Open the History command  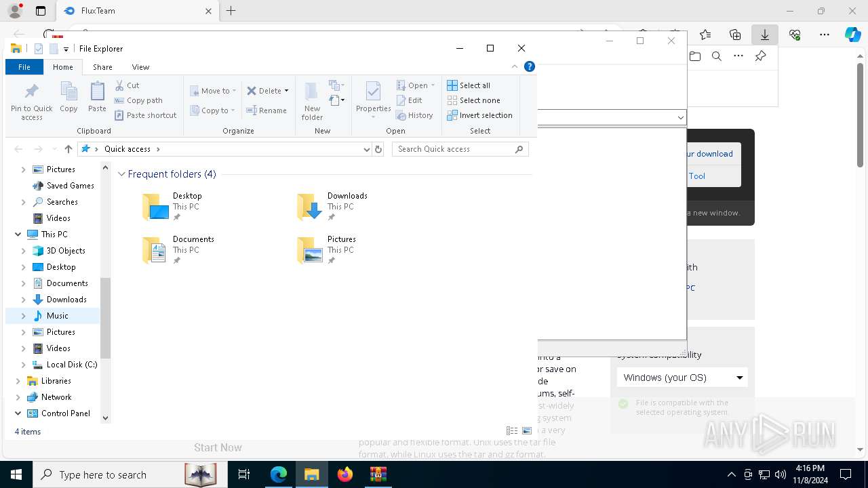click(x=415, y=115)
